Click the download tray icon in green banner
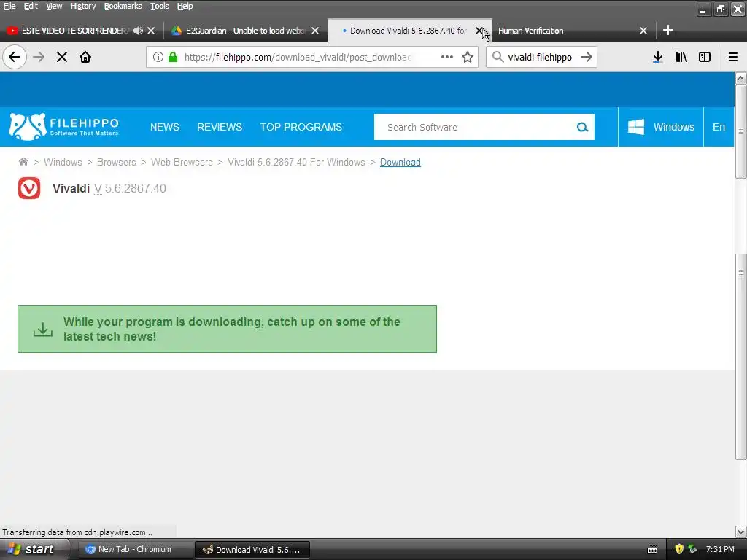Viewport: 747px width, 560px height. [x=43, y=329]
